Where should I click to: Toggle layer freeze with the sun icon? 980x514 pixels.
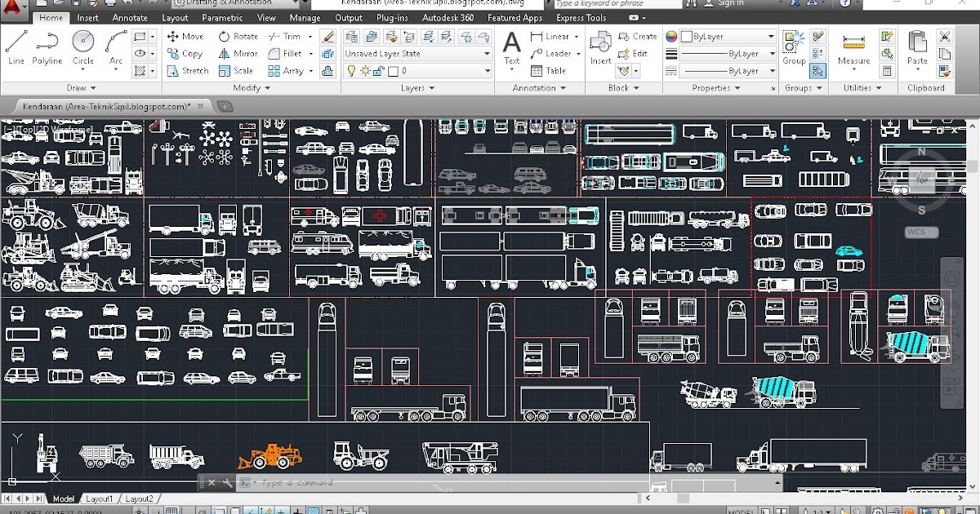click(x=364, y=70)
